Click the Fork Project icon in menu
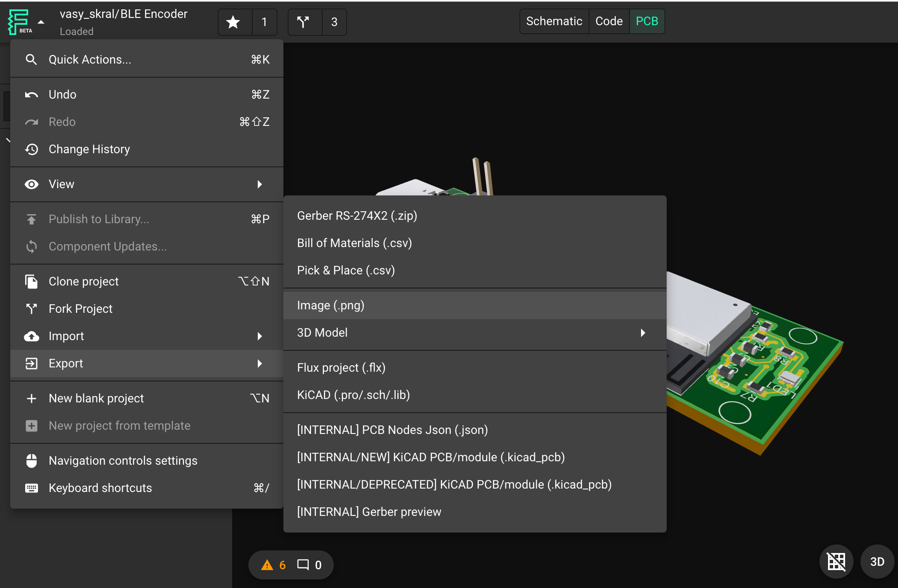 tap(31, 309)
